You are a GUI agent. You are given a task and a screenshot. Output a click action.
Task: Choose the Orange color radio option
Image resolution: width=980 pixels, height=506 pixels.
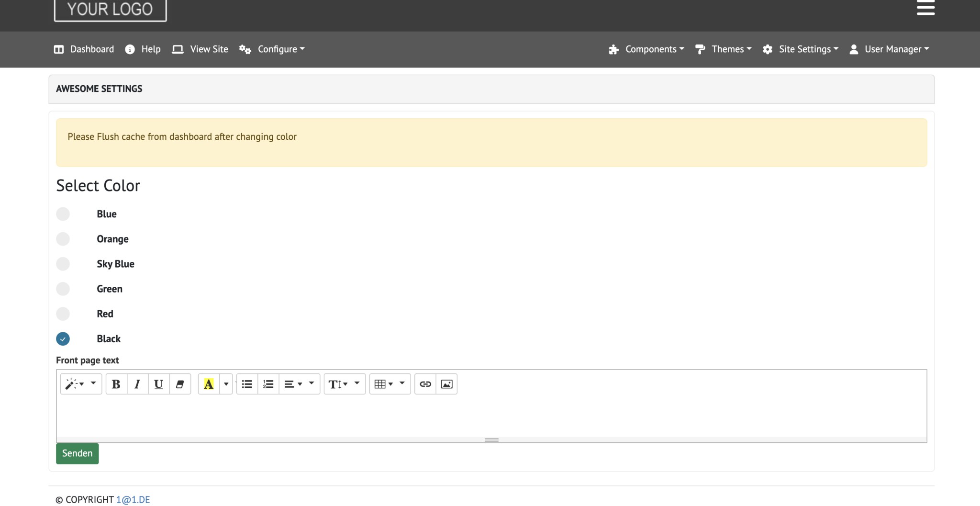click(63, 239)
